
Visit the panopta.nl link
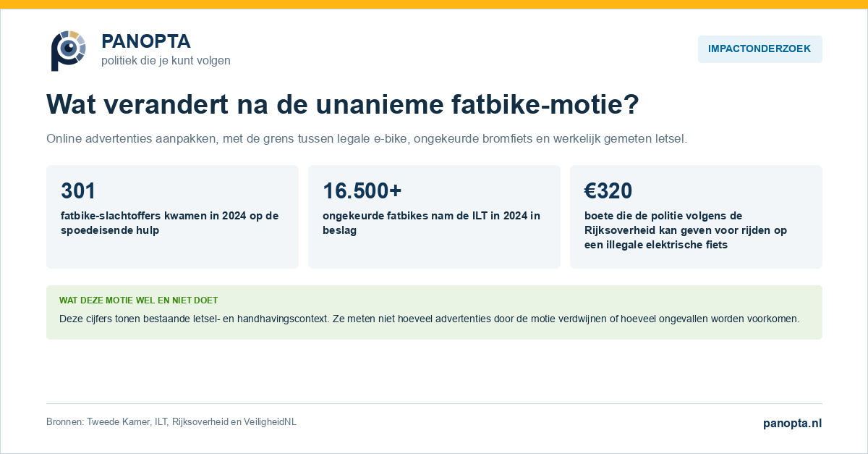pyautogui.click(x=793, y=424)
